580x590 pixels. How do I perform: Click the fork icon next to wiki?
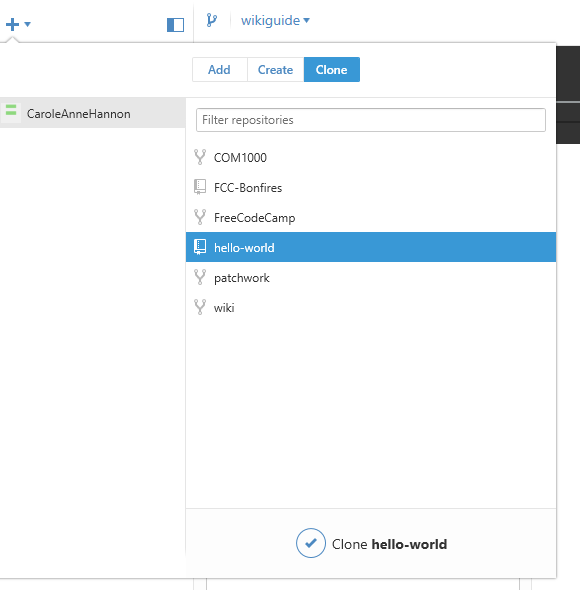(200, 307)
